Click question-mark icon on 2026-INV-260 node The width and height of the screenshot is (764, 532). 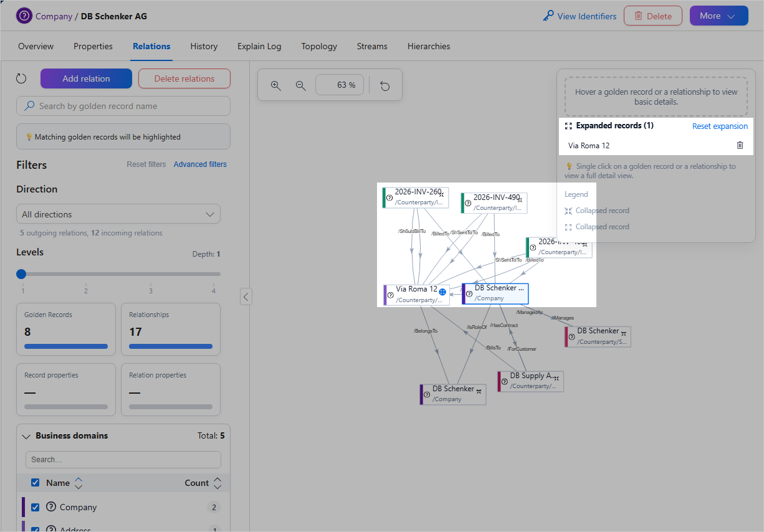[x=389, y=197]
